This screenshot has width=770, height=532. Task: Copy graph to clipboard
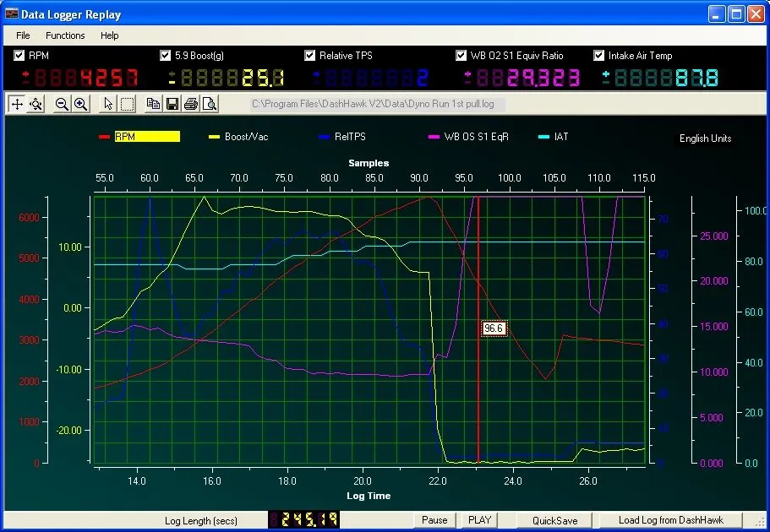point(153,104)
